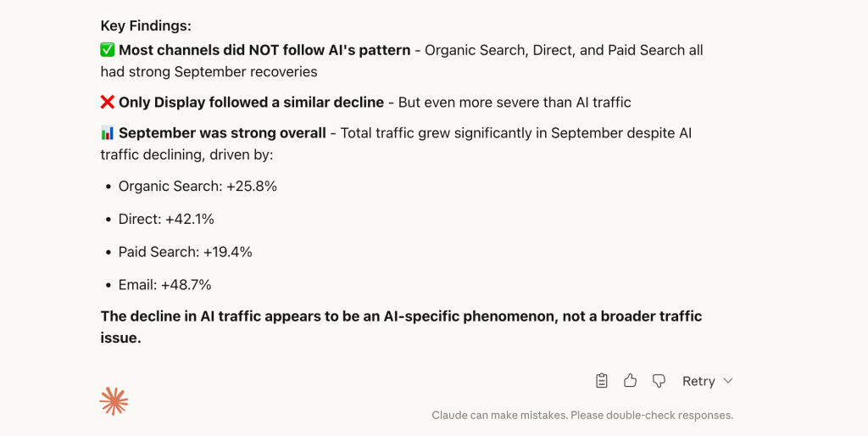Viewport: 868px width, 436px height.
Task: Select the "Paid Search: +19.4%" bullet
Action: point(185,252)
